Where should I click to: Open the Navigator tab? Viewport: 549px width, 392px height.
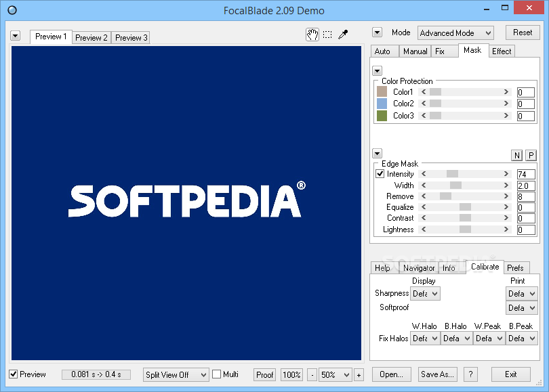(419, 268)
